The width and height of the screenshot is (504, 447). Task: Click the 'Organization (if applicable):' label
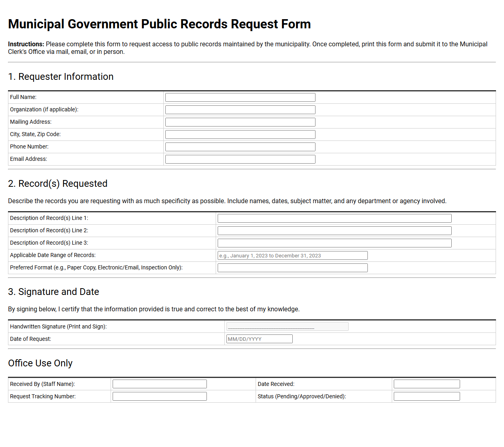pos(44,109)
